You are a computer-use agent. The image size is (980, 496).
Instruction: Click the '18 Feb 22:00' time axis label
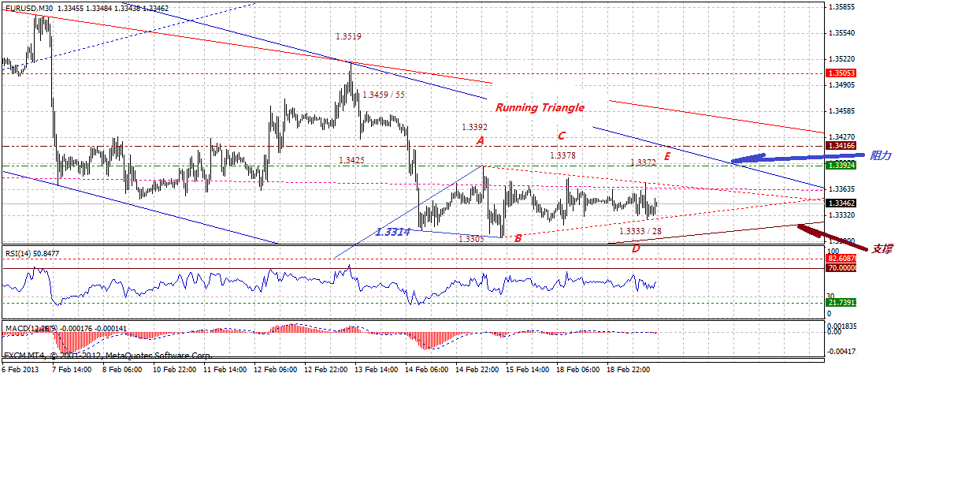[x=628, y=369]
